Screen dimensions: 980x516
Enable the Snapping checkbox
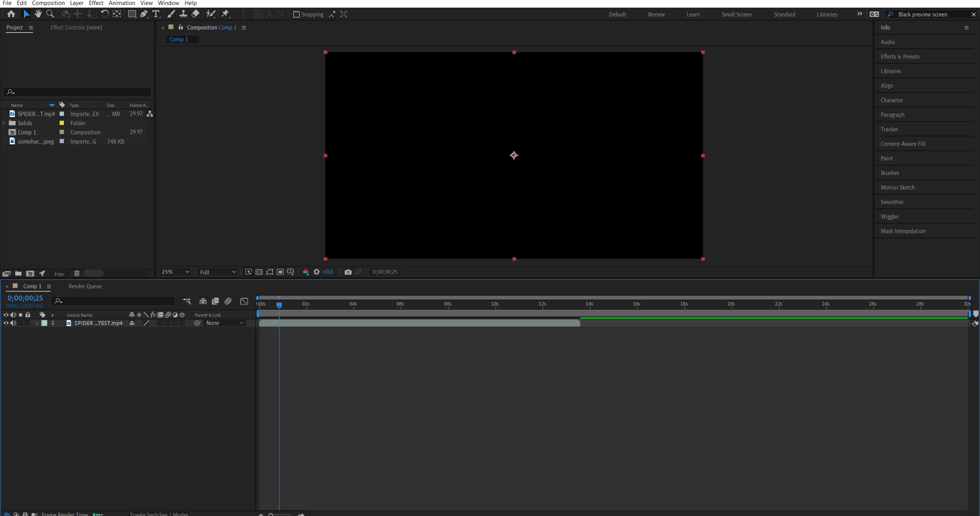[296, 15]
